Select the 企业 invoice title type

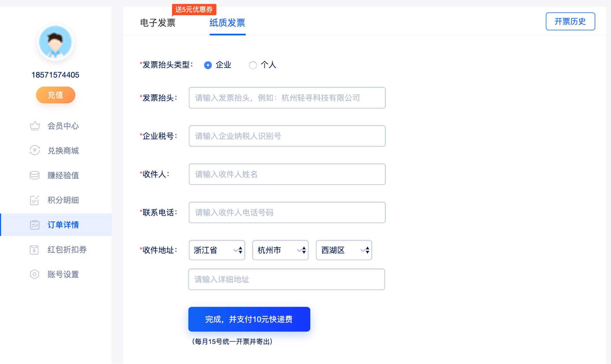[208, 65]
